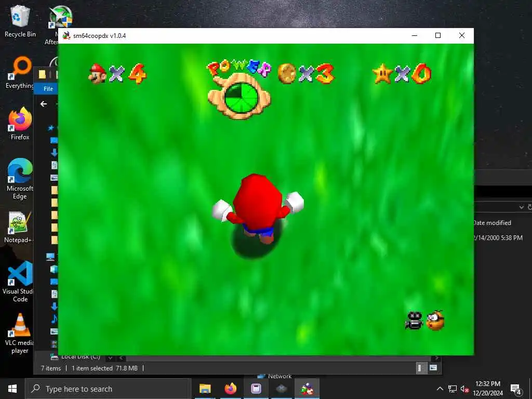
Task: Select the Network item below the Explorer window
Action: point(275,376)
